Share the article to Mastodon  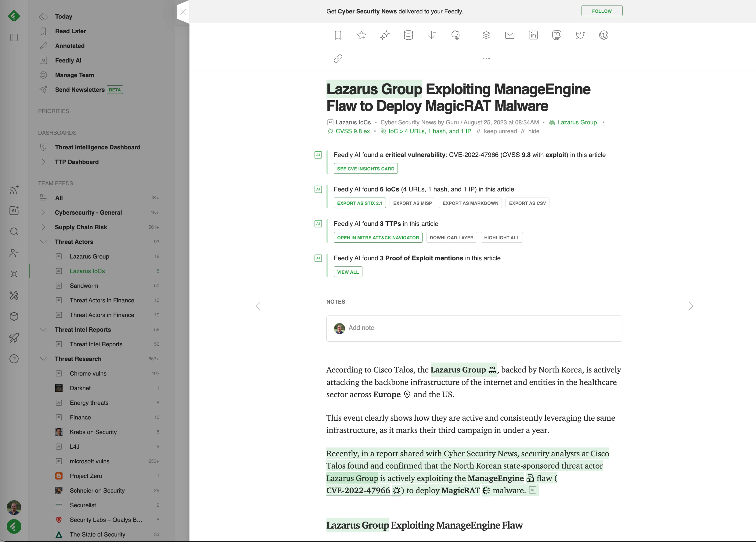tap(557, 35)
